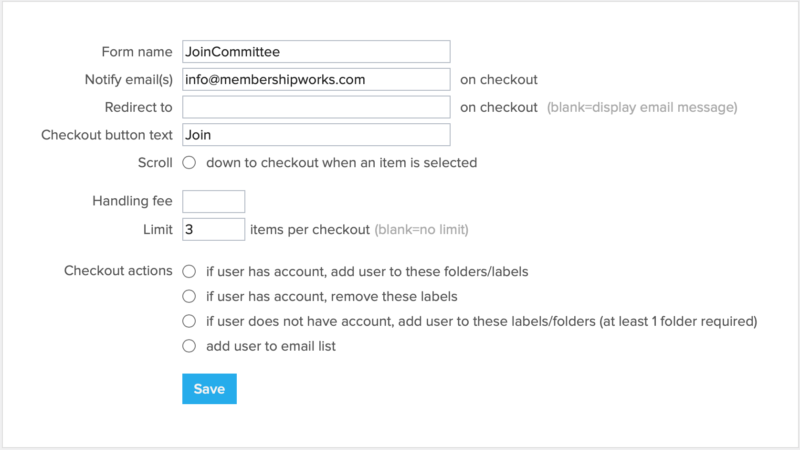Enable scroll down to checkout checkbox
800x450 pixels.
[x=189, y=162]
